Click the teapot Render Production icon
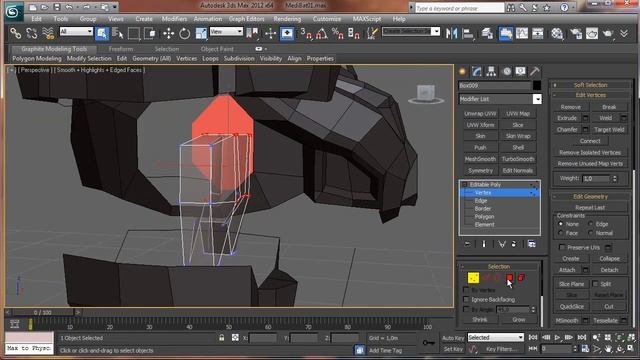The height and width of the screenshot is (360, 640). point(608,33)
